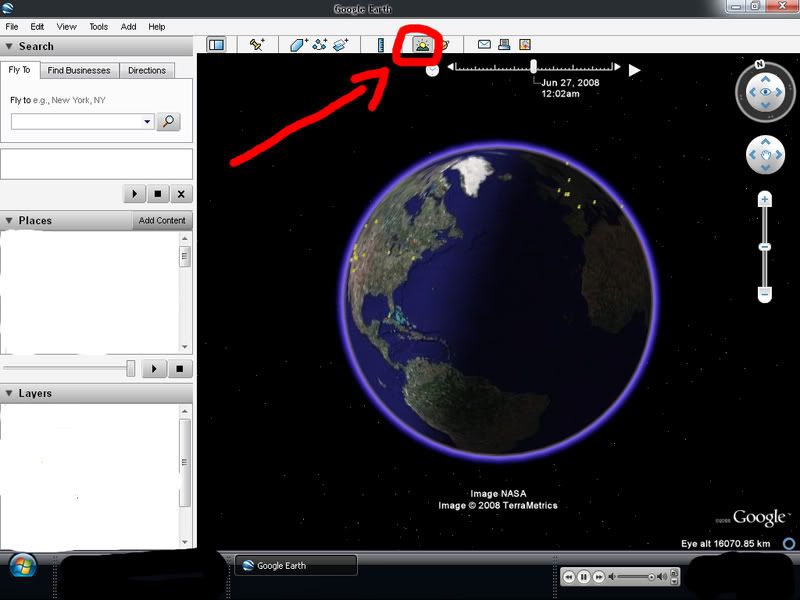This screenshot has width=800, height=600.
Task: Click the eye center of look joystick
Action: [x=765, y=92]
